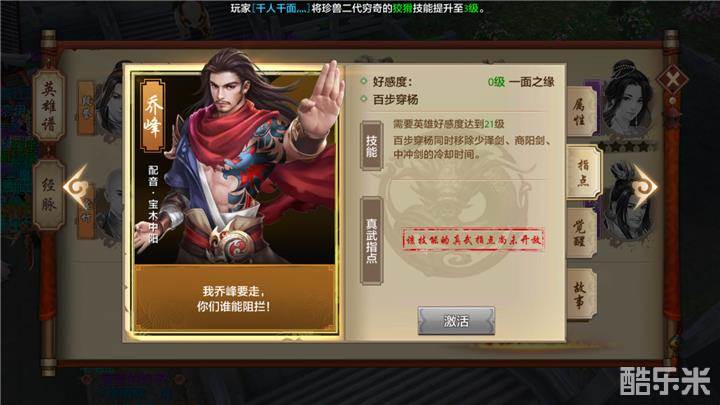Viewport: 720px width, 405px height.
Task: Close the hero scroll with the X icon
Action: tap(672, 80)
